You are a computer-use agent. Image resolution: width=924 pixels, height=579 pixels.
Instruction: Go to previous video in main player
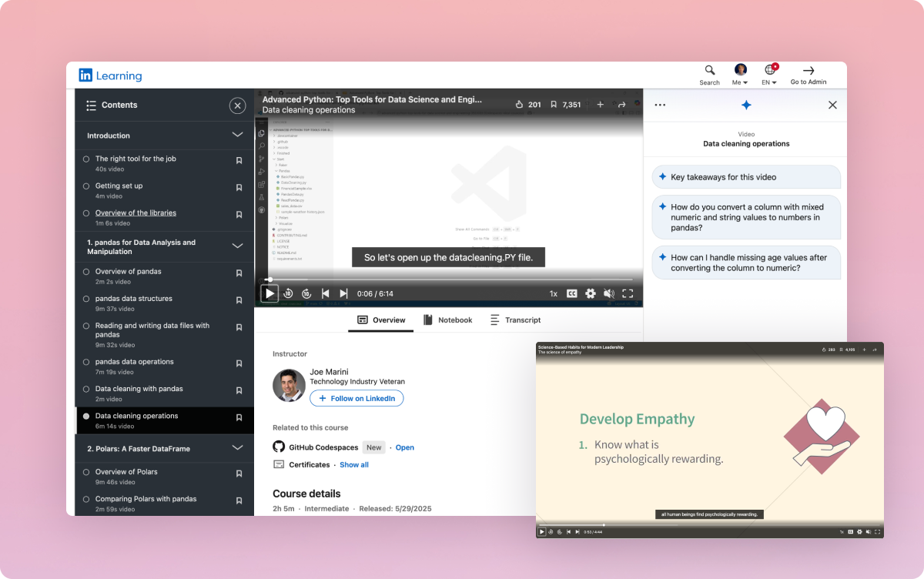click(x=325, y=293)
